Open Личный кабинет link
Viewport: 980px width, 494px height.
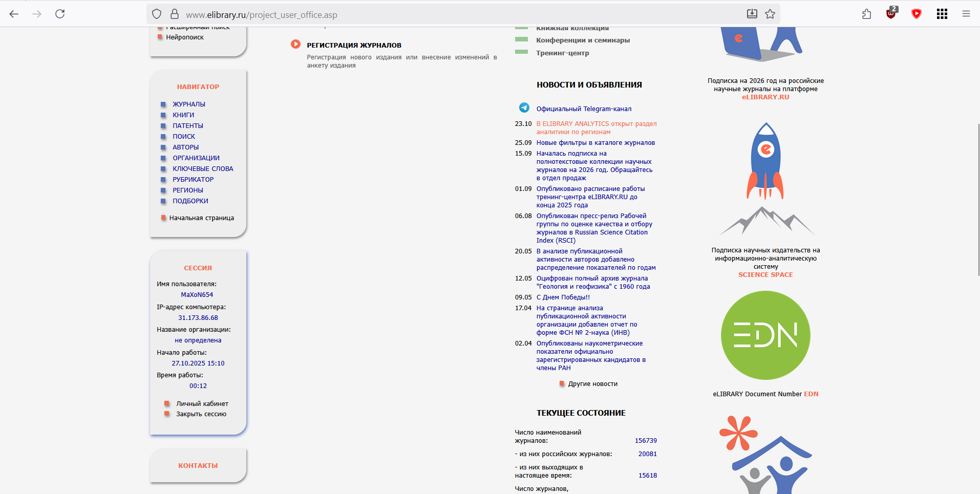click(x=202, y=404)
